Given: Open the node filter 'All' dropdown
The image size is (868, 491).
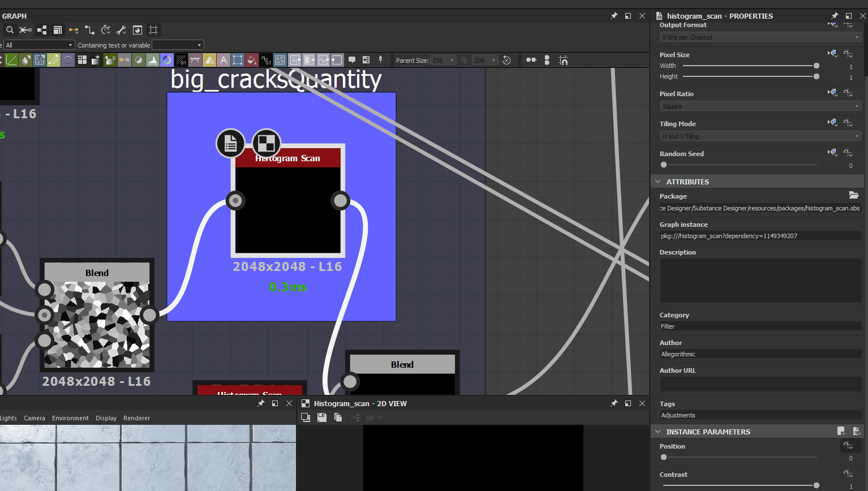Looking at the screenshot, I should [x=39, y=45].
